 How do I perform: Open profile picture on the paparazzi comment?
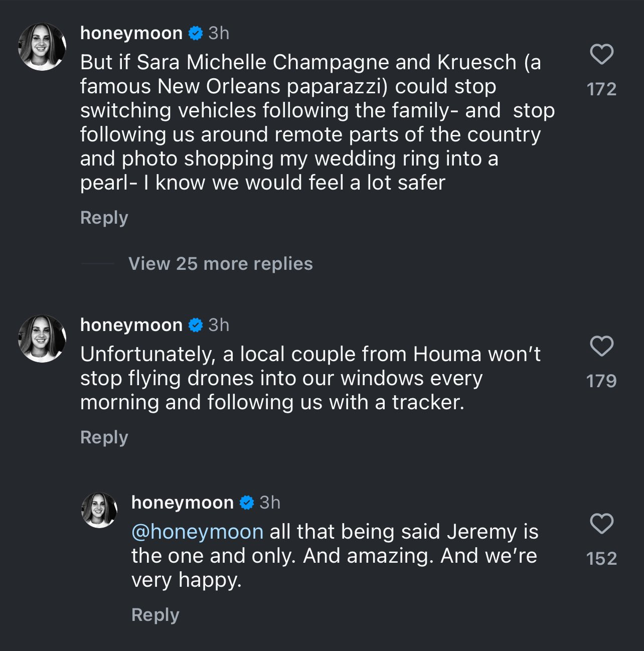click(x=42, y=47)
